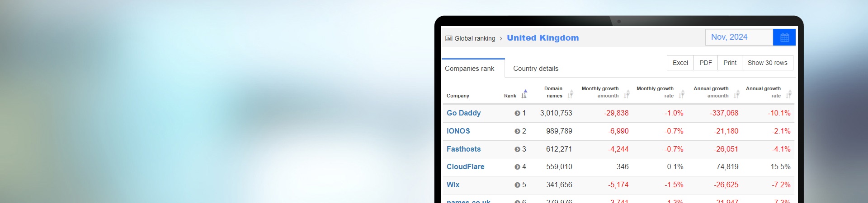Viewport: 868px width, 203px height.
Task: Click the -10.1% annual growth rate
Action: pyautogui.click(x=779, y=113)
